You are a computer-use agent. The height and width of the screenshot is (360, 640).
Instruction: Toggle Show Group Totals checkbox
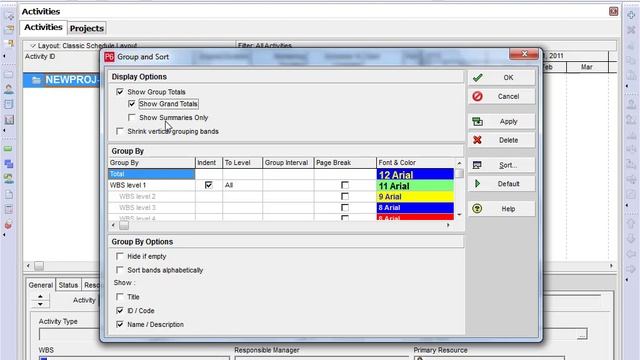point(120,92)
